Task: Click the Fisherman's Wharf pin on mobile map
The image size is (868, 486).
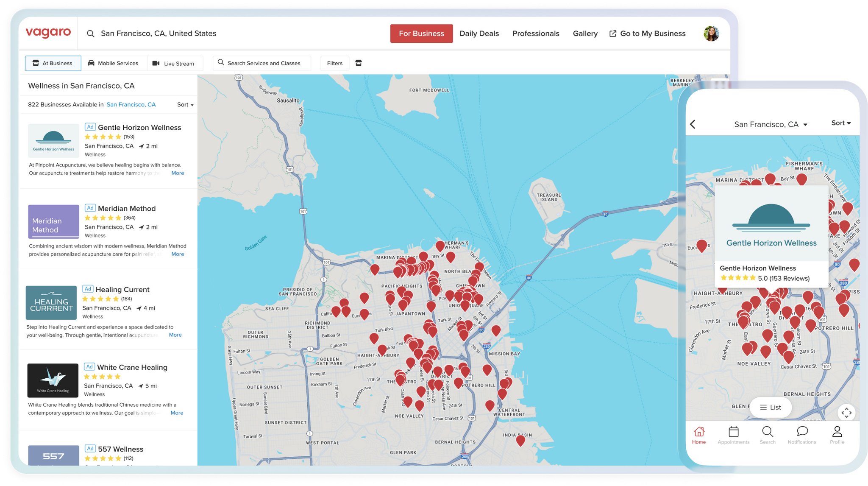Action: pos(801,179)
